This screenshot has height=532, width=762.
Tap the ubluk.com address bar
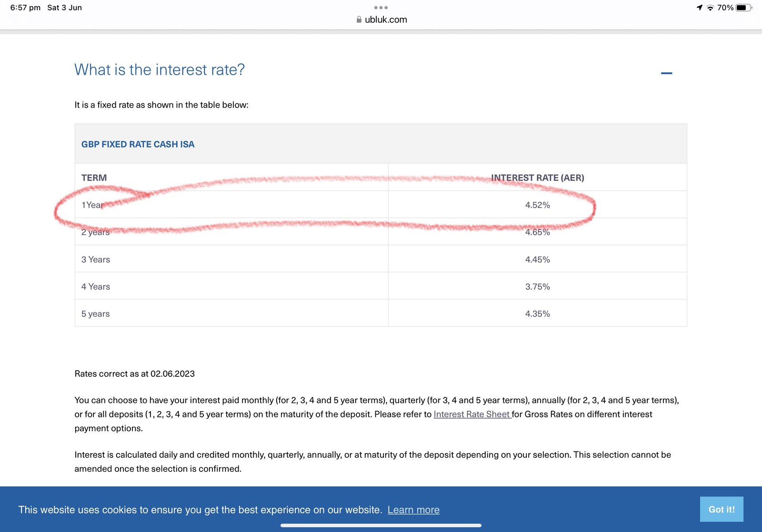pyautogui.click(x=385, y=20)
